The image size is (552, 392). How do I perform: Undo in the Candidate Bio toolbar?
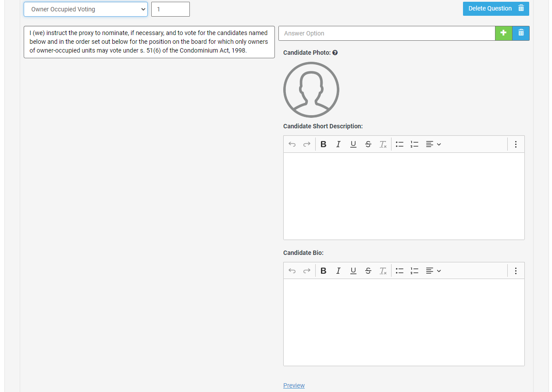pos(292,271)
